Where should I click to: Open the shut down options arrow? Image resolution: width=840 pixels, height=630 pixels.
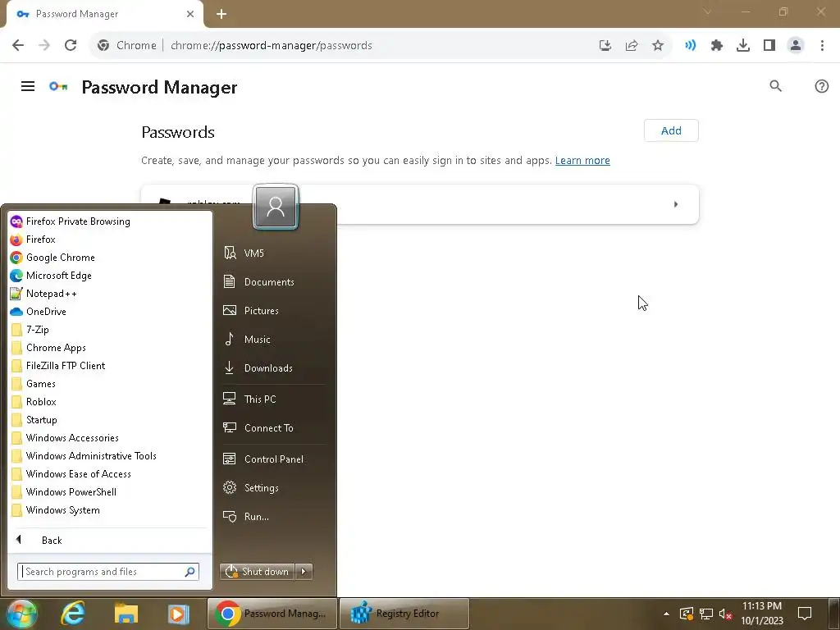tap(304, 572)
